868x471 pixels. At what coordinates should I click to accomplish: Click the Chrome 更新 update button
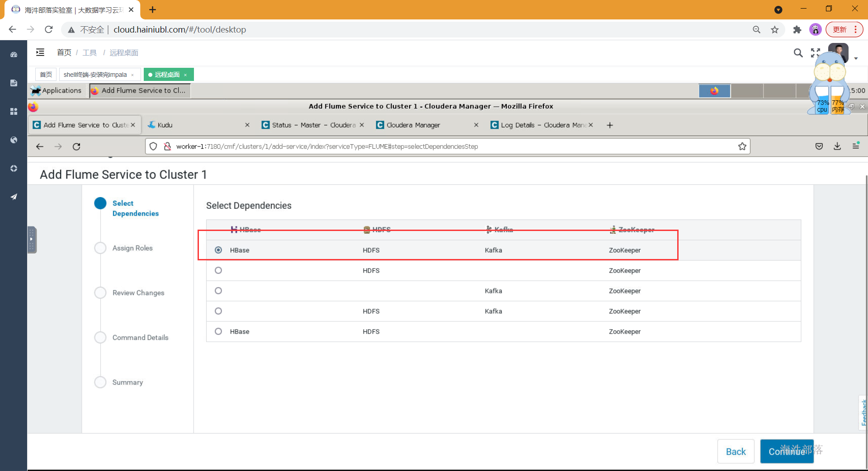[844, 29]
